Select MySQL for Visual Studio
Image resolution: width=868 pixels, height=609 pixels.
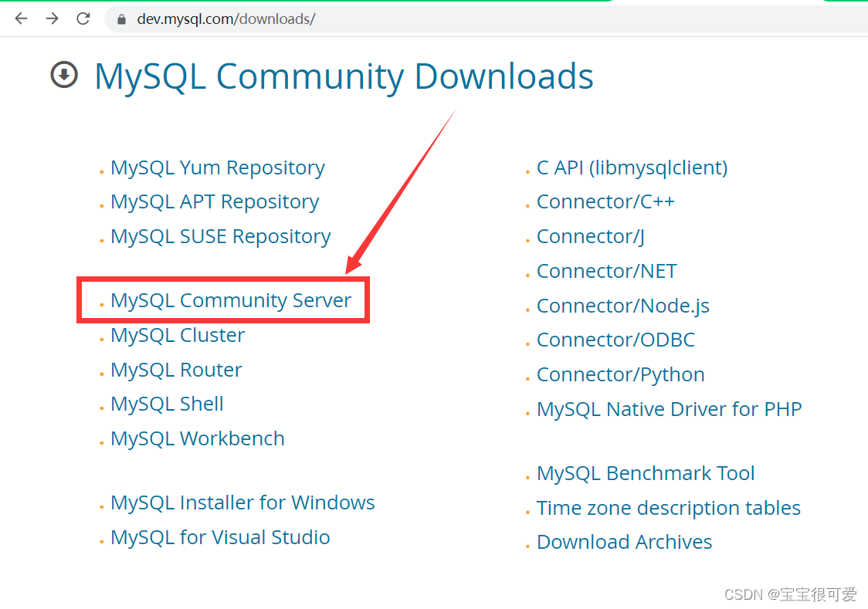220,538
